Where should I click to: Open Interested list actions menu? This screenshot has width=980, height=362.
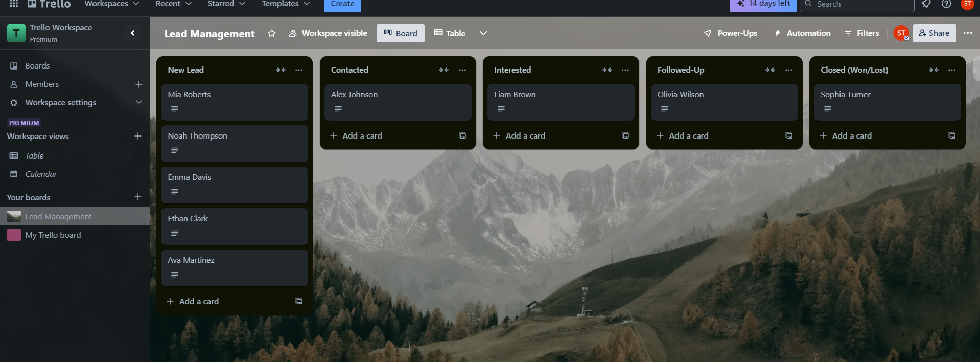[625, 70]
